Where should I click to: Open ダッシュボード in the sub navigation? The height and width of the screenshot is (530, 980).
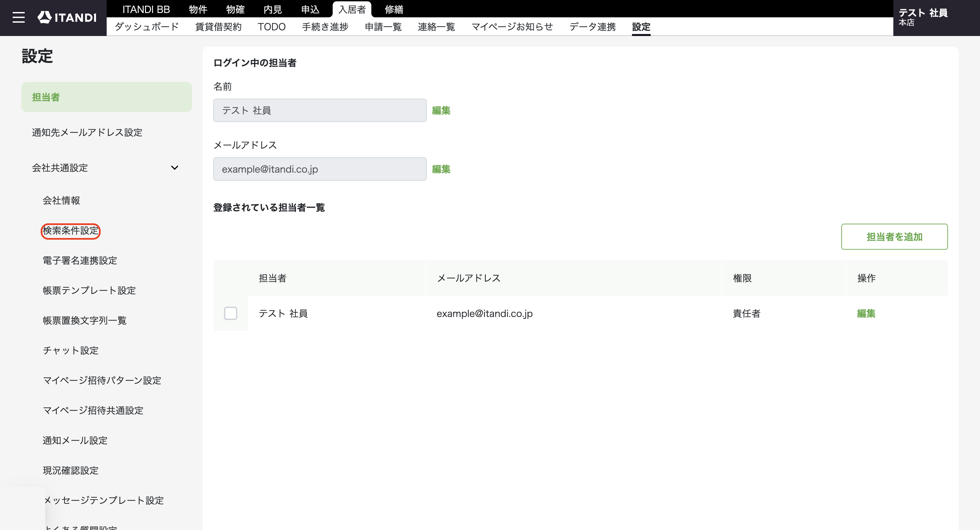tap(146, 27)
